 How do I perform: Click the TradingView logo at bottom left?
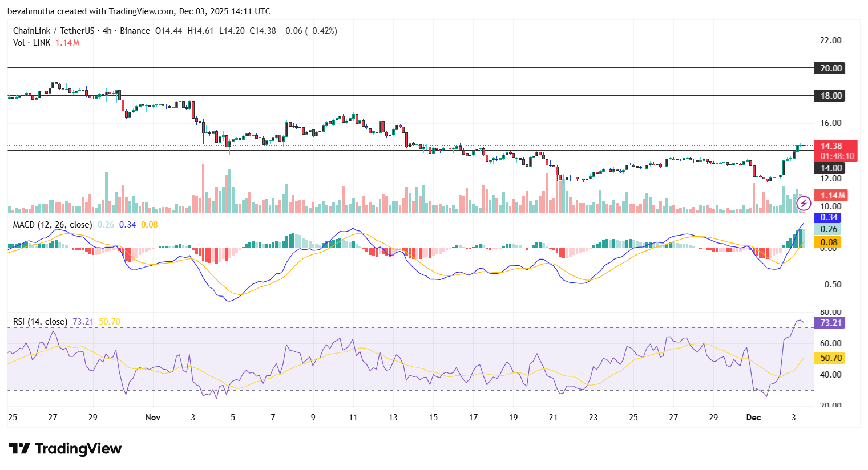pyautogui.click(x=64, y=449)
